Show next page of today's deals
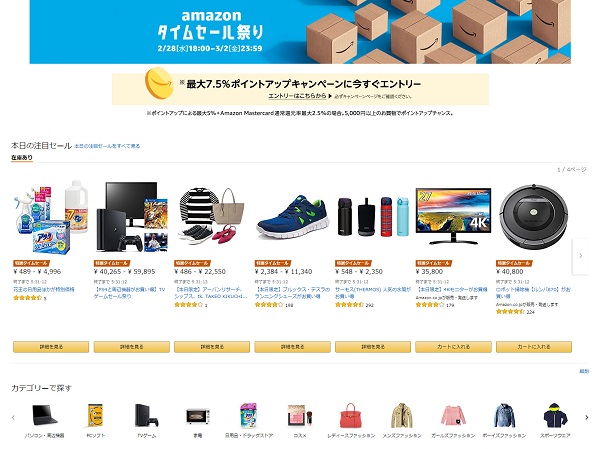 click(580, 256)
